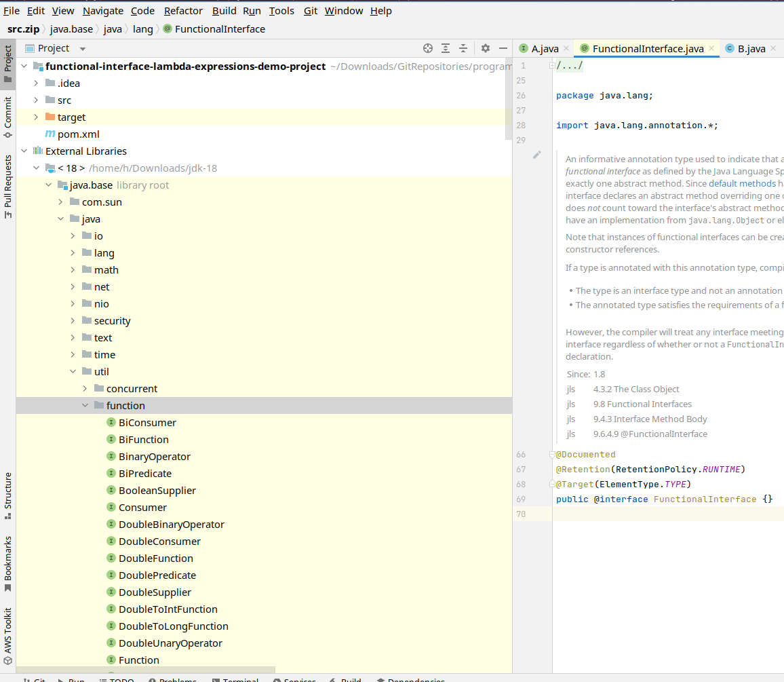Screen dimensions: 784x682
Task: Click the Collapse All icon in Project panel
Action: (x=463, y=48)
